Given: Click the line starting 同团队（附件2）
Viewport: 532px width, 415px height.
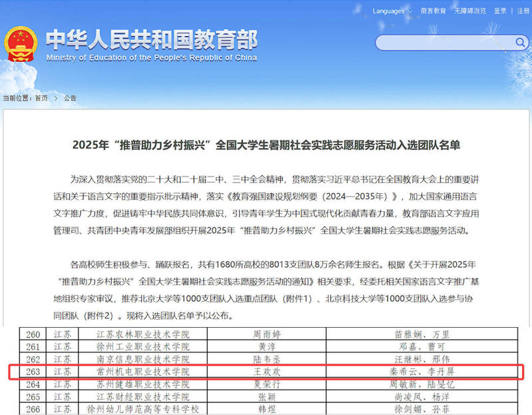Looking at the screenshot, I should [x=144, y=316].
